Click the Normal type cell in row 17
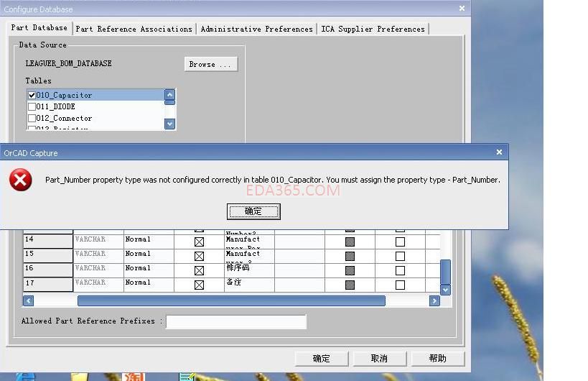Viewport: 588px width, 381px height. [x=149, y=285]
